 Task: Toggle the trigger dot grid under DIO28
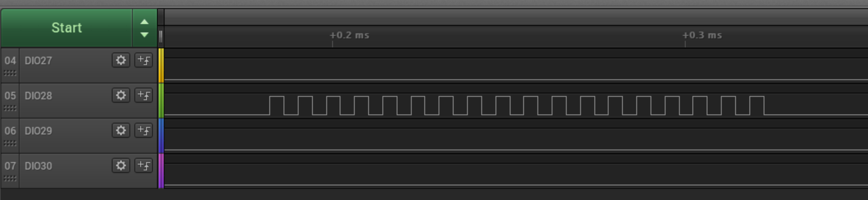(10, 109)
